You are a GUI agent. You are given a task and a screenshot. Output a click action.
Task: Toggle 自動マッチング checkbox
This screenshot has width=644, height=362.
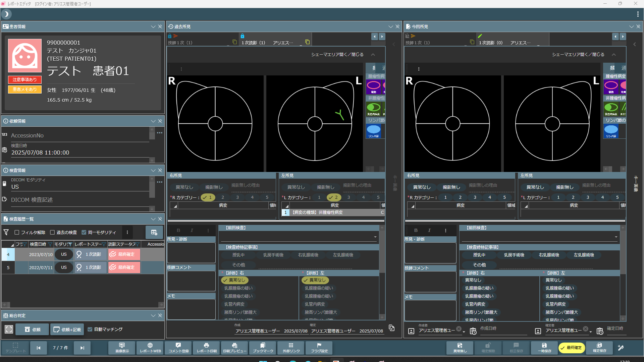click(90, 329)
